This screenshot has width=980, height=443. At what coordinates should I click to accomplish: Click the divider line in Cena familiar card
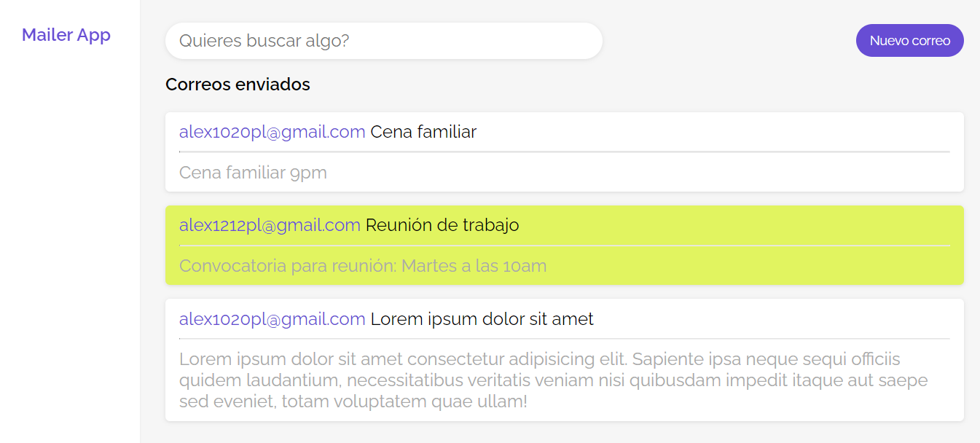pyautogui.click(x=565, y=152)
